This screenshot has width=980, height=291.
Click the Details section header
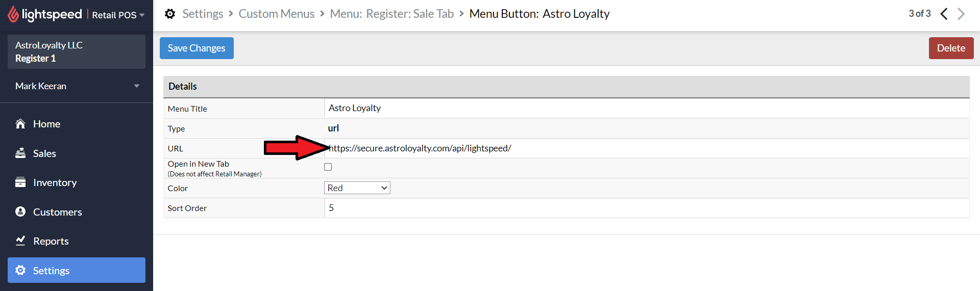pos(566,87)
